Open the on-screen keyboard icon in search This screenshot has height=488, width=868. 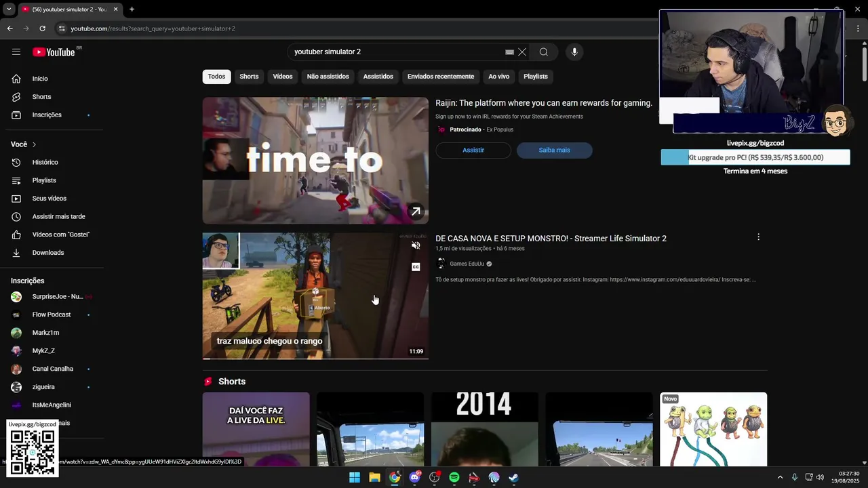point(509,52)
